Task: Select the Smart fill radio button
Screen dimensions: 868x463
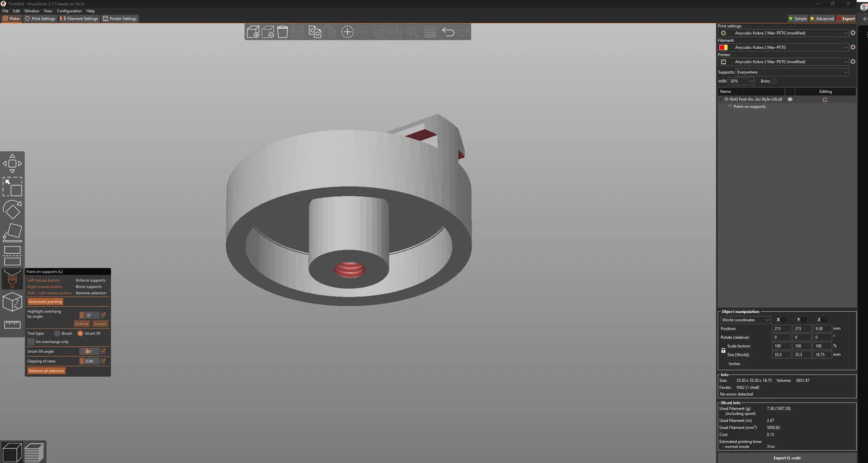Action: tap(80, 333)
